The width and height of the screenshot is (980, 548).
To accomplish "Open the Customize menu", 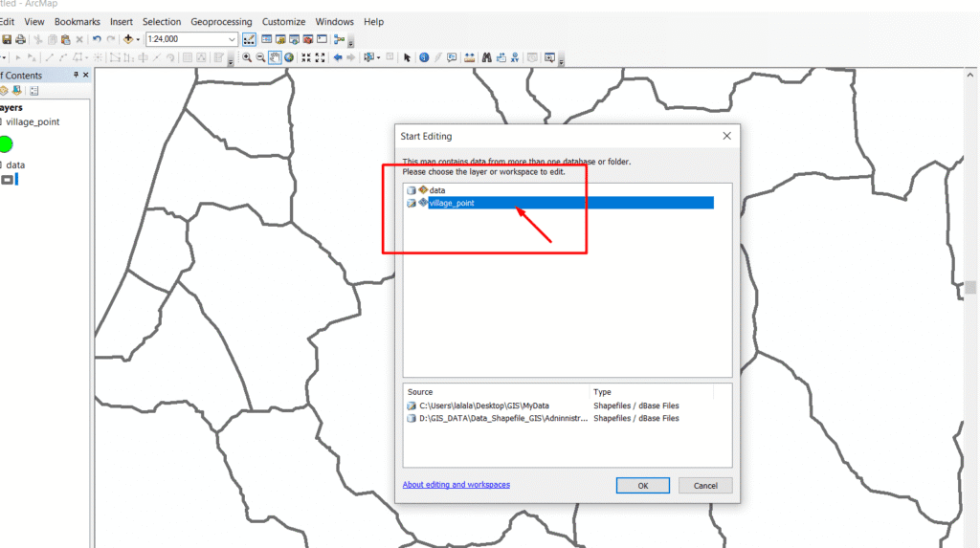I will [283, 21].
